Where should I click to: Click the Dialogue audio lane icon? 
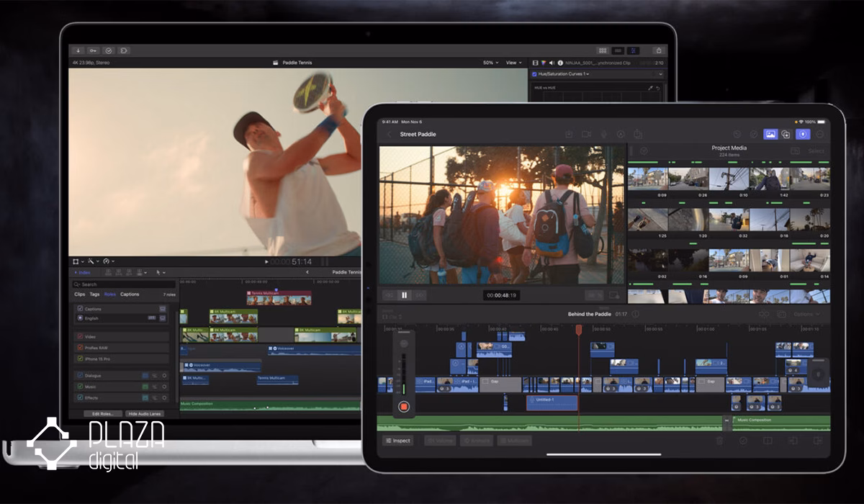point(145,375)
